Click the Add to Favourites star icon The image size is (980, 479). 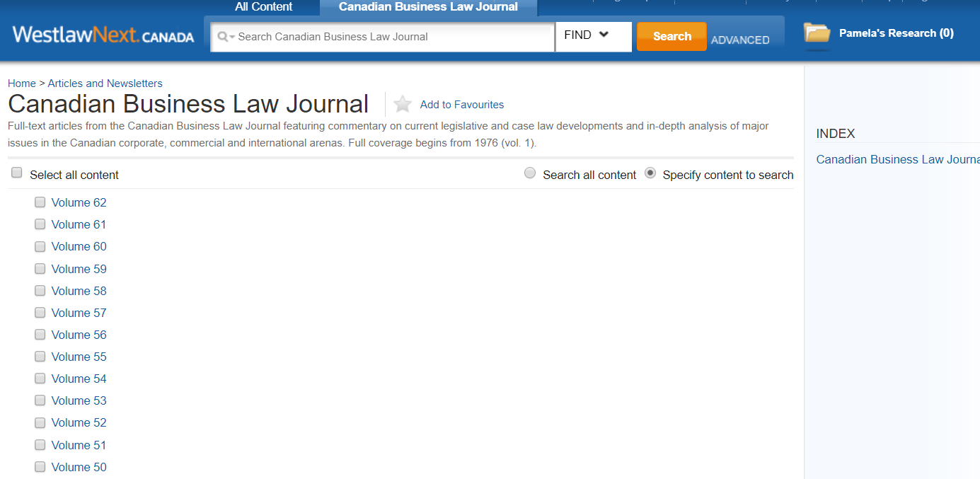(x=403, y=105)
